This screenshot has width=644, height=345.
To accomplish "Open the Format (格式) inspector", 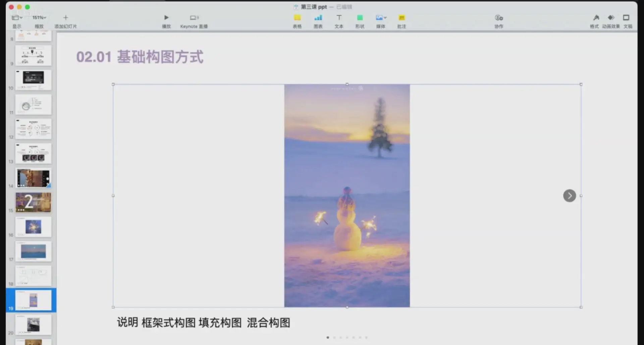I will coord(596,17).
